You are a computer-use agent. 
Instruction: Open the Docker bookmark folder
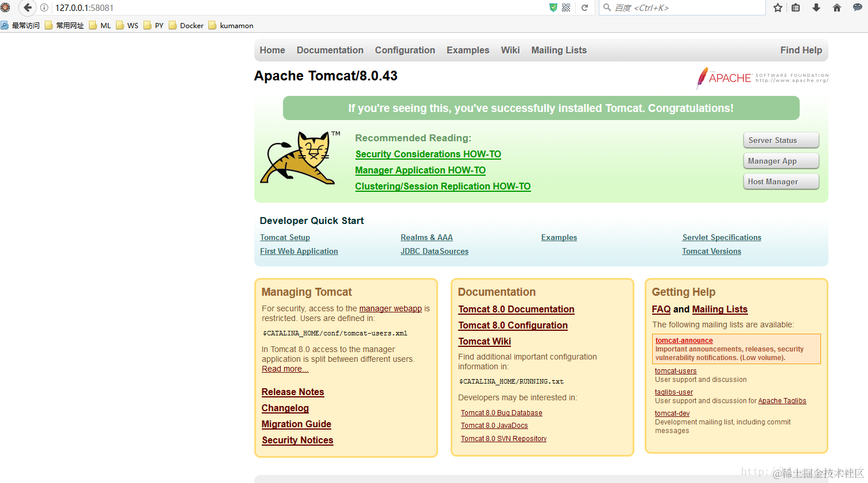[x=186, y=25]
